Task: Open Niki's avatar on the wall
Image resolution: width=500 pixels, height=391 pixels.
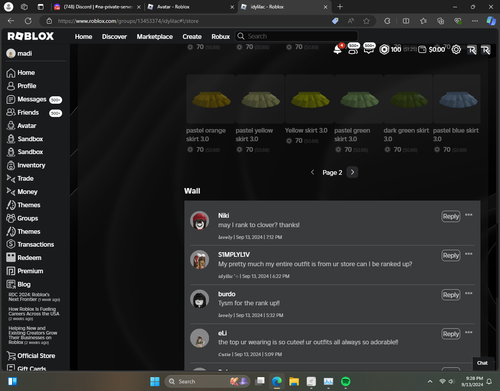Action: (x=199, y=221)
